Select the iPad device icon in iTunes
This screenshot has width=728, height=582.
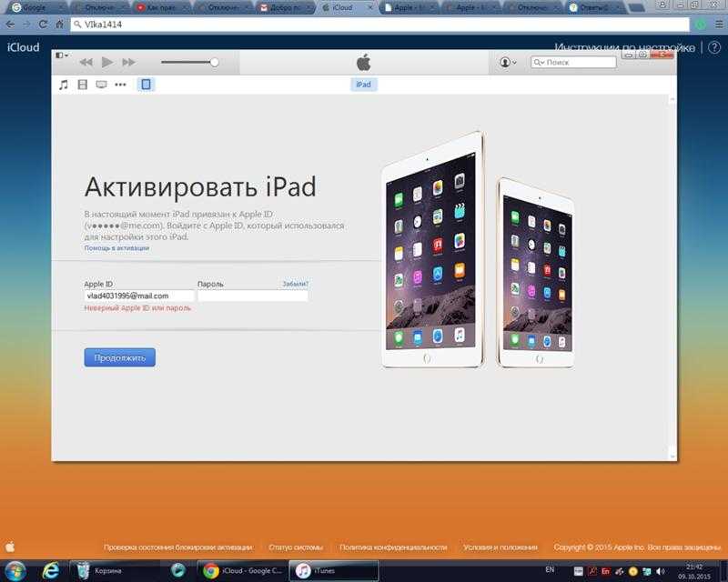click(x=146, y=85)
